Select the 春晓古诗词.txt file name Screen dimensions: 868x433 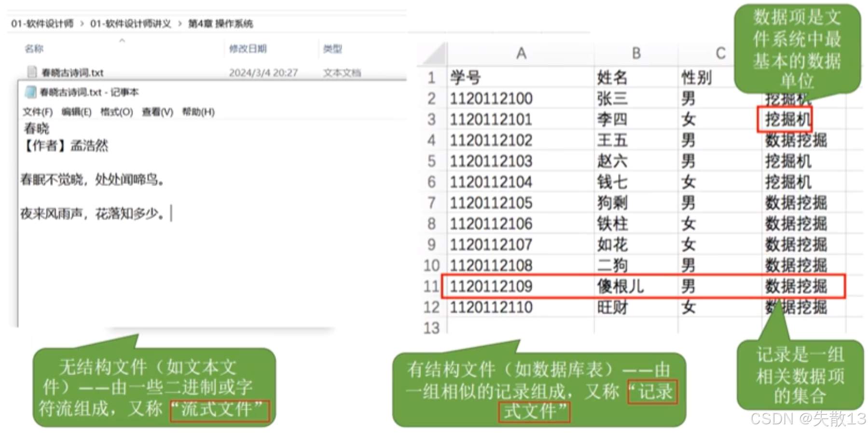click(72, 72)
